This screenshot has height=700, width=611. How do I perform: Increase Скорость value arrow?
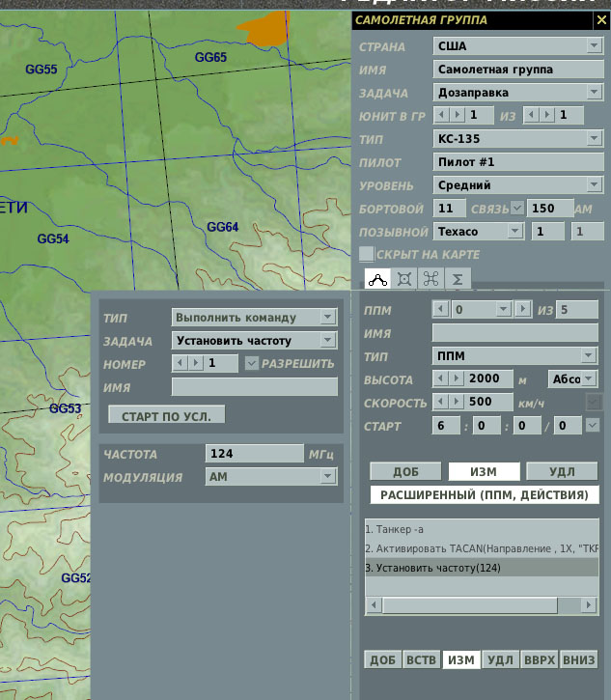click(x=457, y=402)
